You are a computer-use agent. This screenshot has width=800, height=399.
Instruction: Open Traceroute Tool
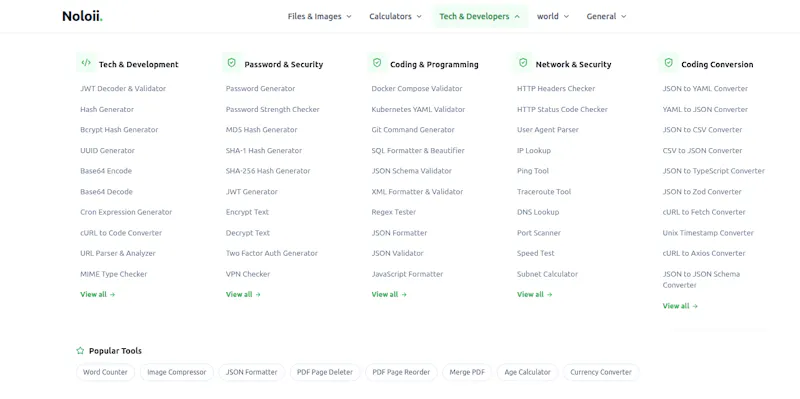[x=544, y=192]
